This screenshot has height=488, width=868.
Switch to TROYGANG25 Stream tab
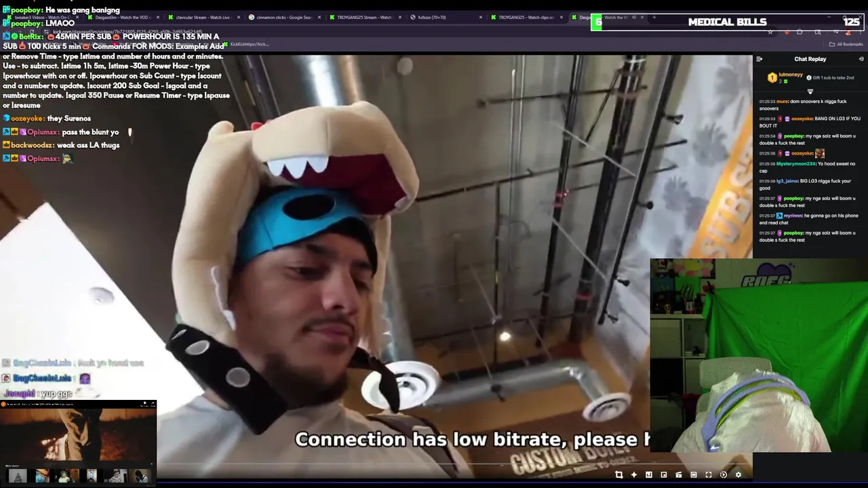tap(365, 17)
